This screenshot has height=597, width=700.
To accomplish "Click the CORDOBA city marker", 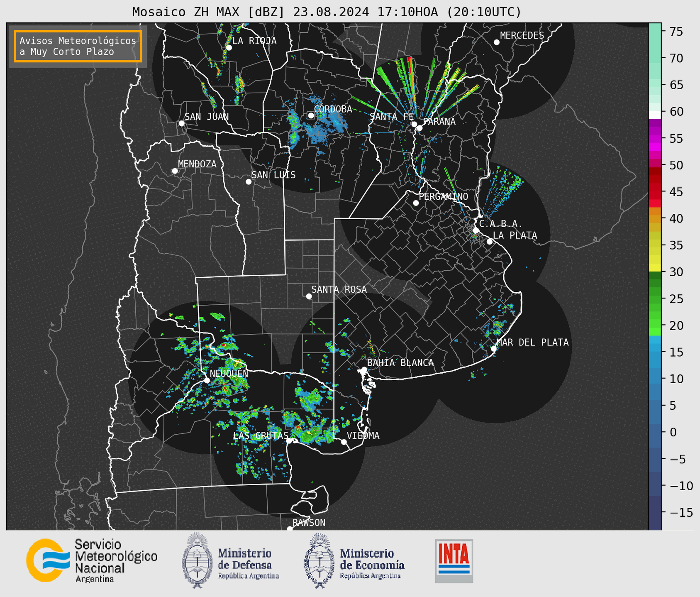I will click(x=311, y=115).
